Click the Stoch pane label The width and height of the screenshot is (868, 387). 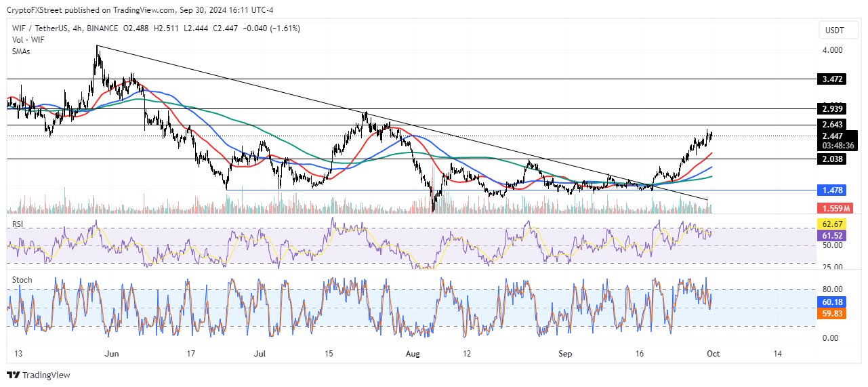(x=21, y=280)
